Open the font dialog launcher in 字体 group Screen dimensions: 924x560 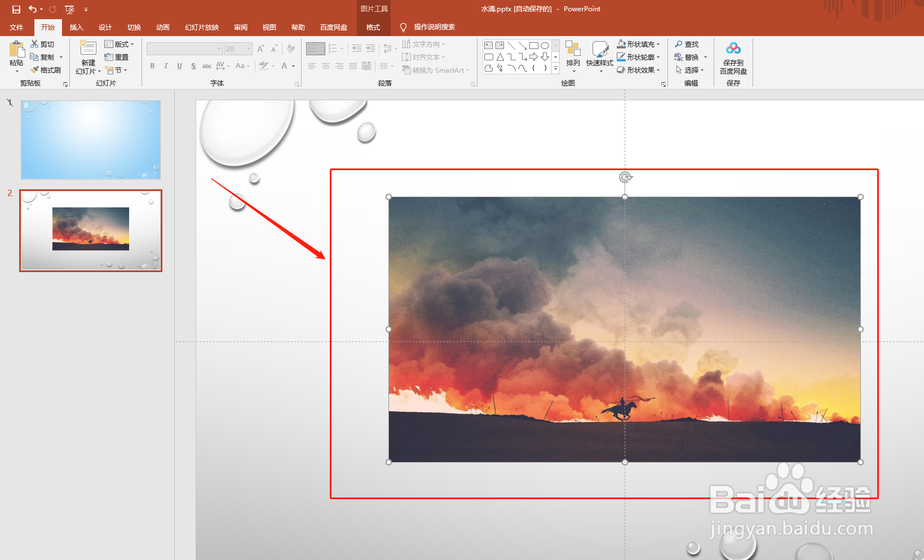(x=297, y=85)
